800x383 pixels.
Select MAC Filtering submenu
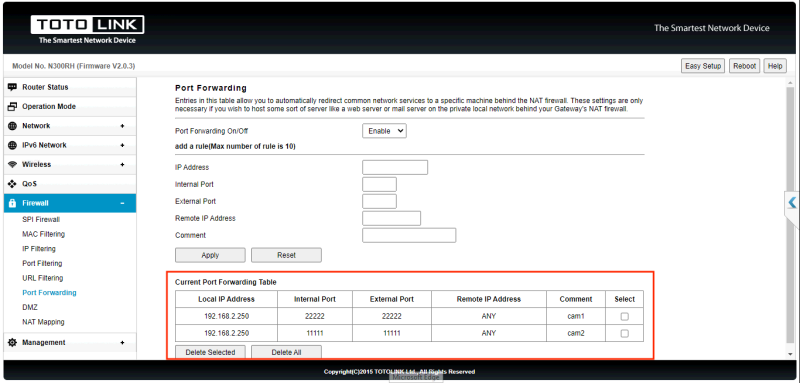coord(43,235)
